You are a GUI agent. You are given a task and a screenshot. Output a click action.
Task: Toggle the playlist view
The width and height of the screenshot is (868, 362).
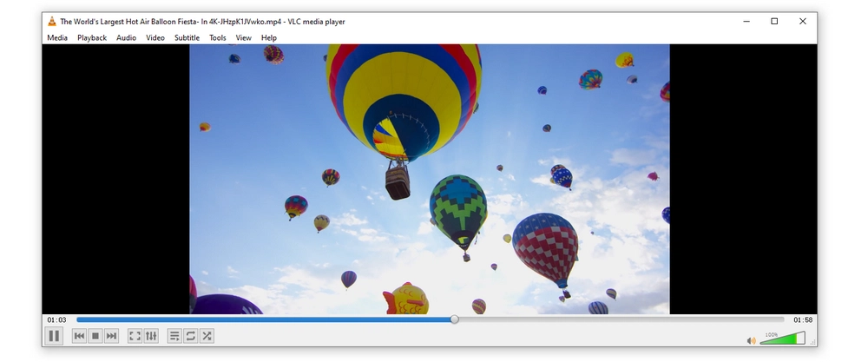pos(174,335)
